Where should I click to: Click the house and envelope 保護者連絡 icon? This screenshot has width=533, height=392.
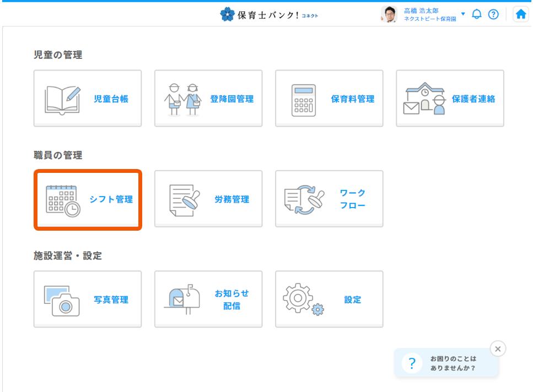(424, 99)
